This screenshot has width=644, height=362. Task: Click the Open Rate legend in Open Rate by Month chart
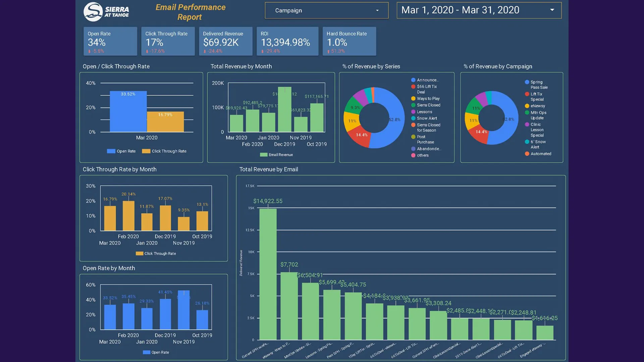[x=156, y=353]
